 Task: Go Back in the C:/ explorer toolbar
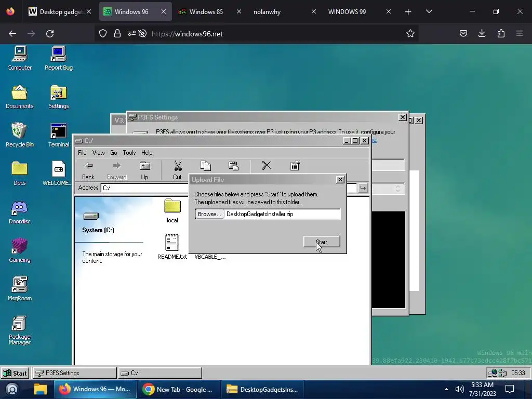(88, 170)
